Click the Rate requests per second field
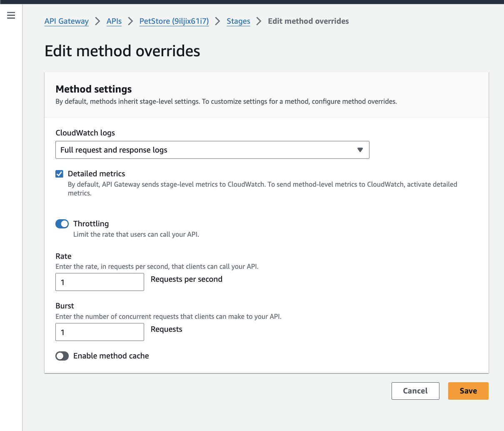 coord(100,282)
